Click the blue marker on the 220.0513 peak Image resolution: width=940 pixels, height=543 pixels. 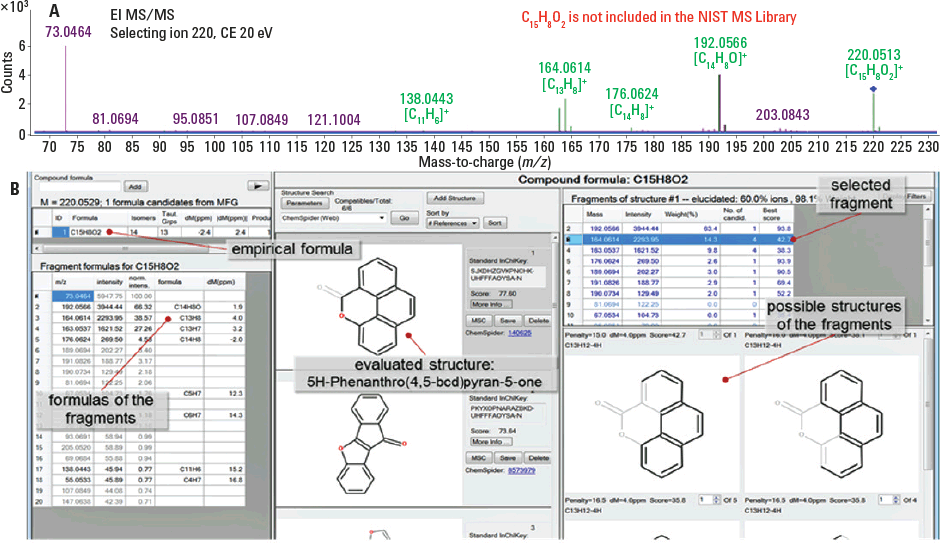coord(873,89)
